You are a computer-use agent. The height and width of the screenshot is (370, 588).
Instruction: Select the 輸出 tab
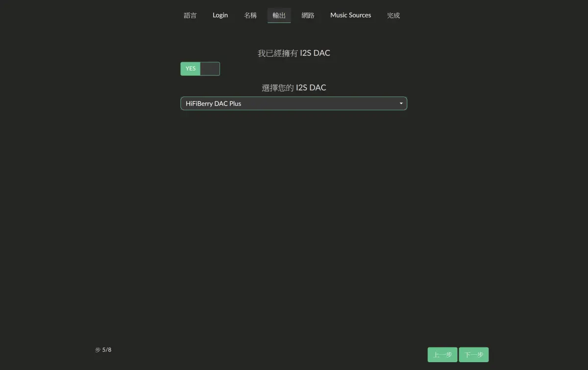(x=279, y=15)
